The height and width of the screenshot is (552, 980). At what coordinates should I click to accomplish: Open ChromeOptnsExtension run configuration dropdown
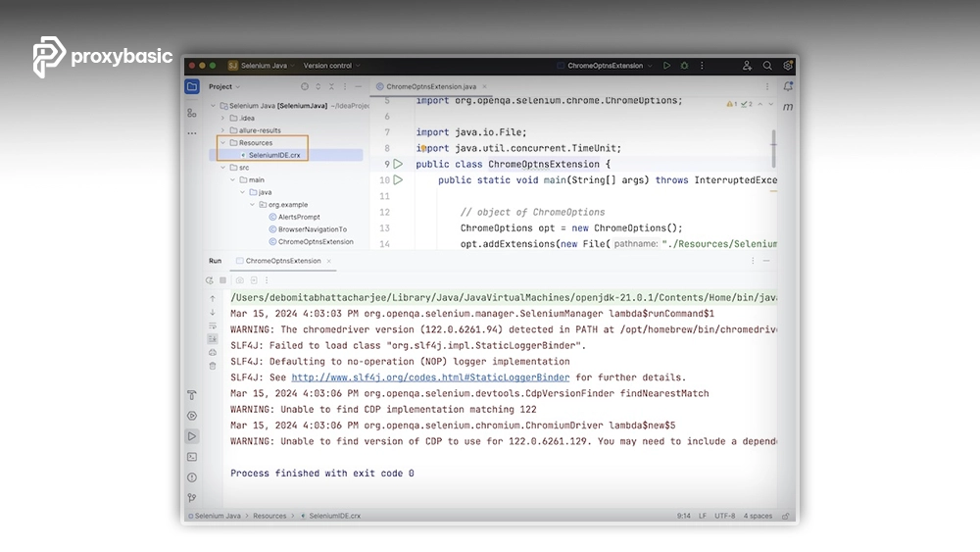click(x=605, y=65)
